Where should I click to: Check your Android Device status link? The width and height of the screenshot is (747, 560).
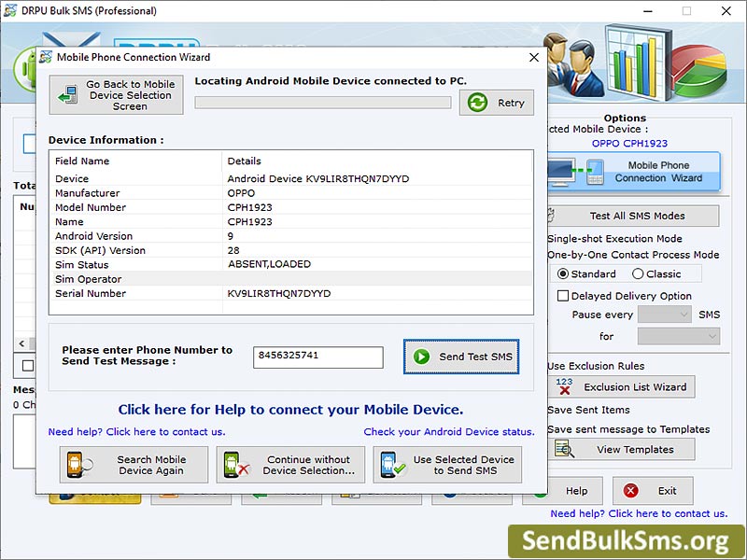point(449,432)
